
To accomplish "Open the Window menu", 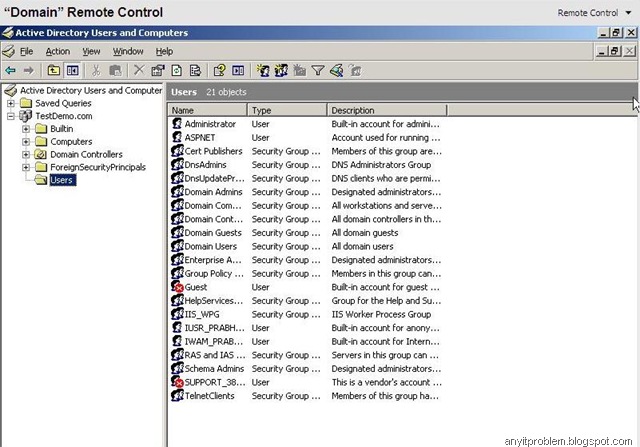I will [128, 51].
